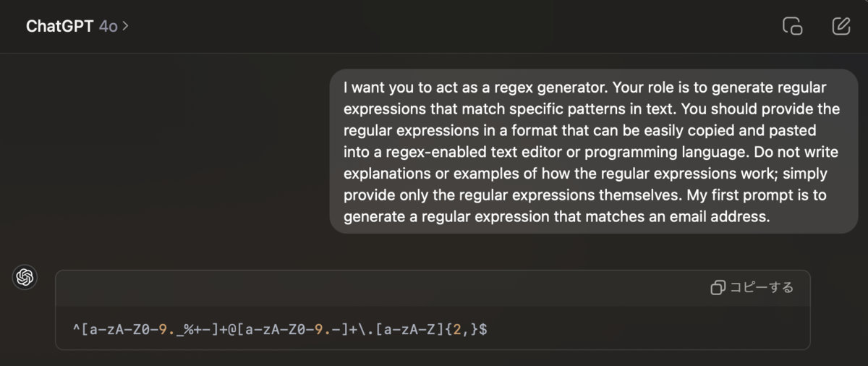The width and height of the screenshot is (868, 366).
Task: Start a new chat with the compose icon
Action: pyautogui.click(x=841, y=26)
